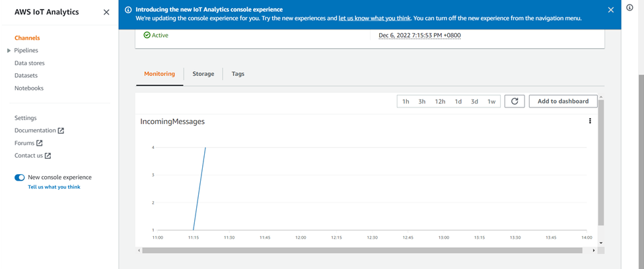Toggle off New console experience switch

(20, 177)
